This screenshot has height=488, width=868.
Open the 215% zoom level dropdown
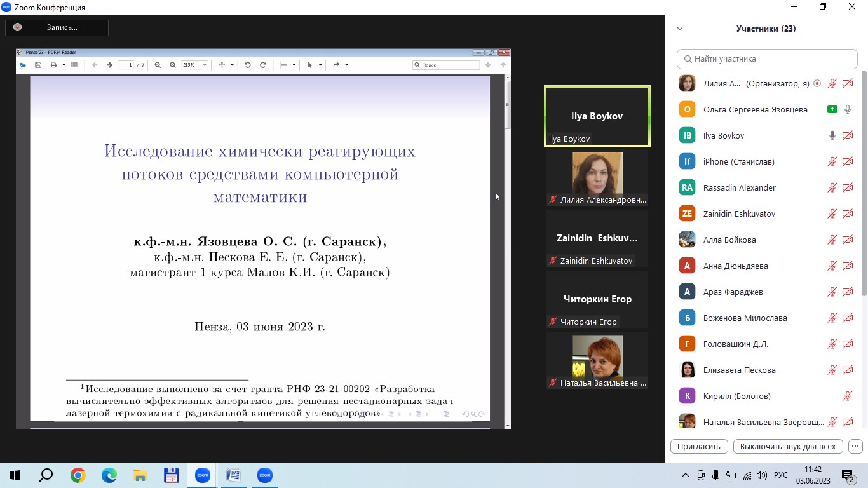point(204,65)
